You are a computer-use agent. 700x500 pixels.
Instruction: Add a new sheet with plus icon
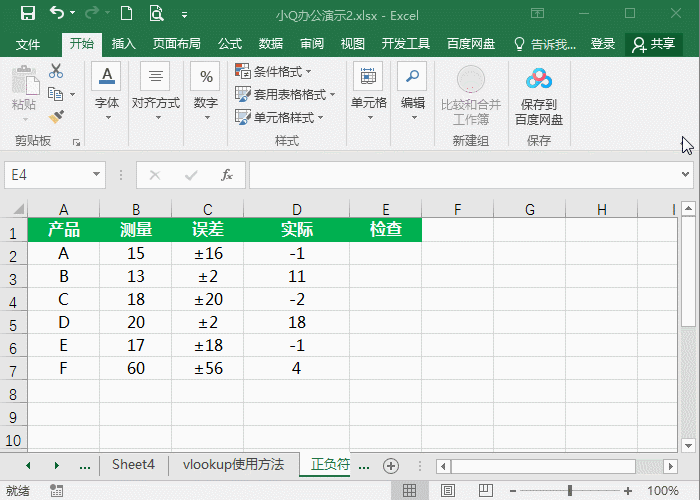[391, 466]
